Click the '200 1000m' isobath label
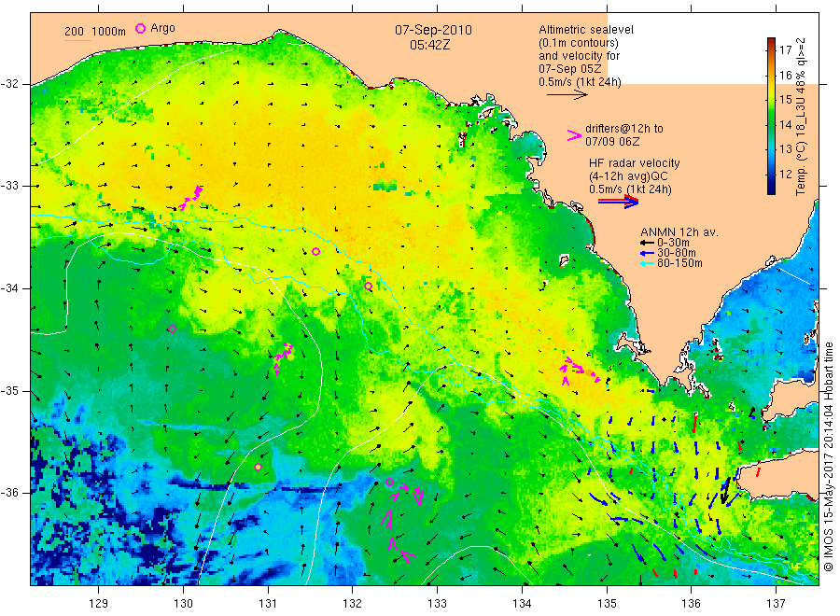This screenshot has height=616, width=840. pyautogui.click(x=95, y=32)
